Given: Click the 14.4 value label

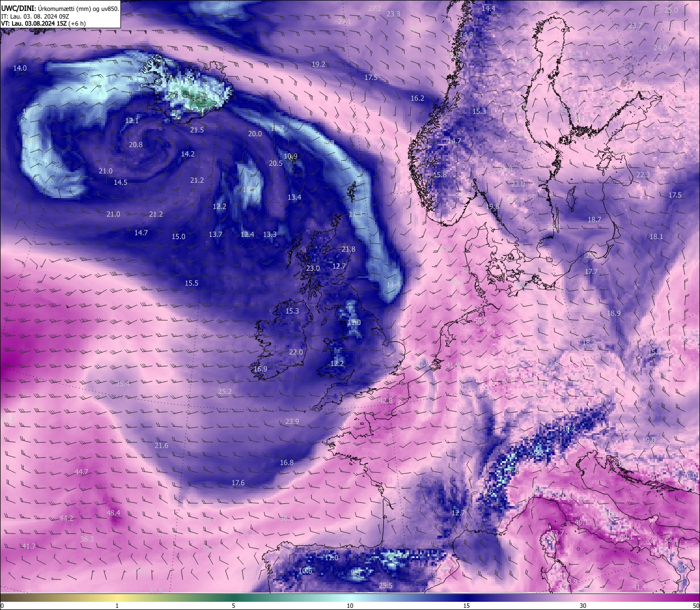Looking at the screenshot, I should point(488,8).
